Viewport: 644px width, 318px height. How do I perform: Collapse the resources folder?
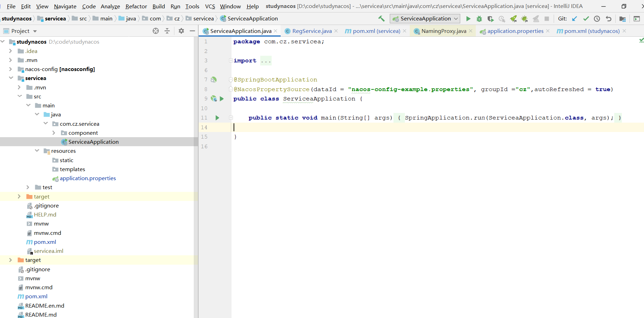tap(37, 151)
